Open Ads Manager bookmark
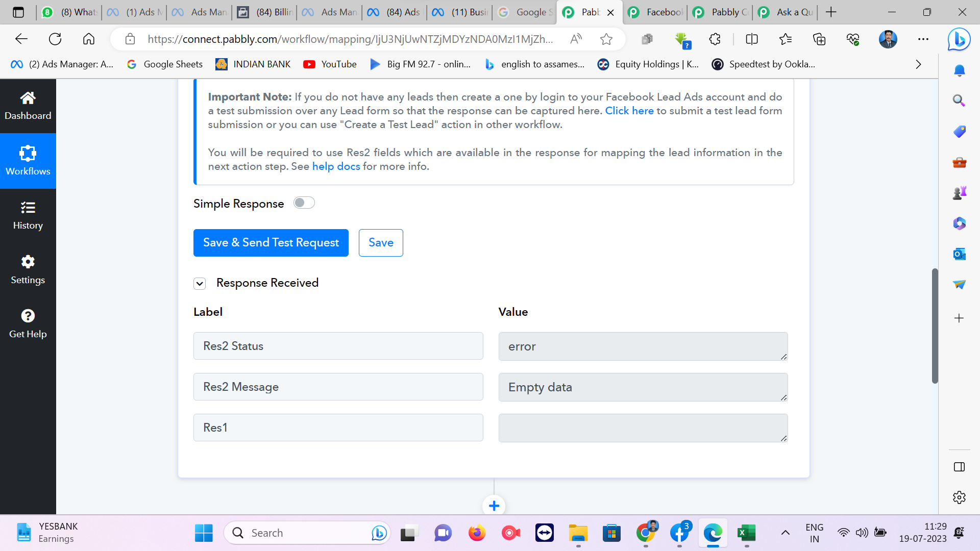 pyautogui.click(x=62, y=64)
